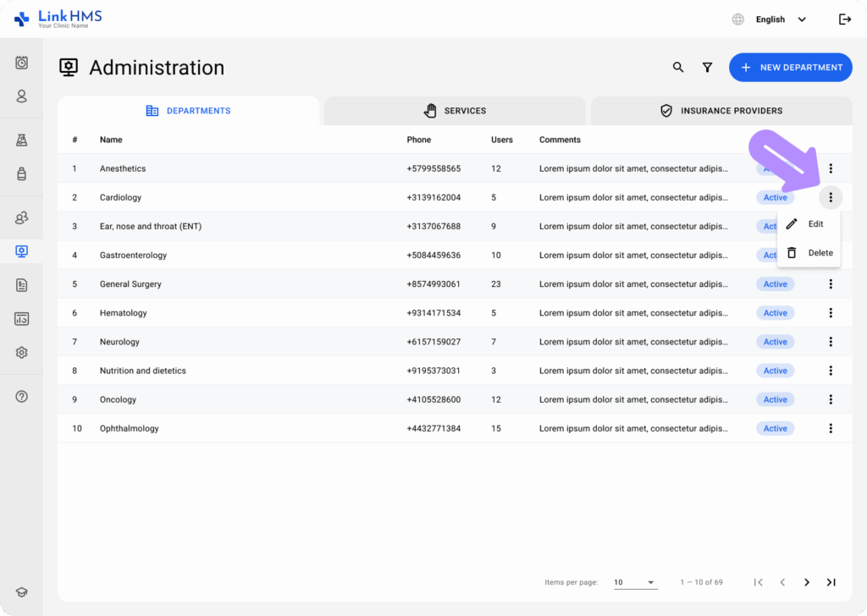
Task: Open the filter funnel icon
Action: tap(707, 68)
